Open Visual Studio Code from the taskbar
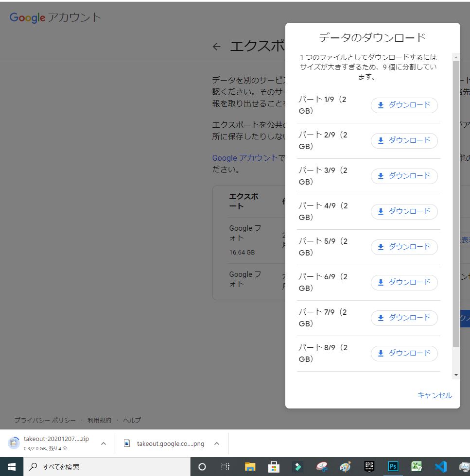Screen dimensions: 470x476 440,467
